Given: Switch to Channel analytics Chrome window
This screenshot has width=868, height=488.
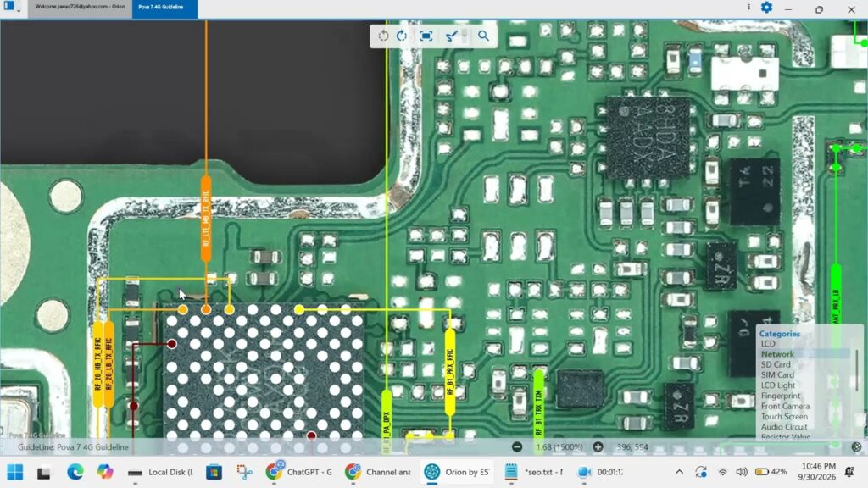Looking at the screenshot, I should (x=378, y=472).
